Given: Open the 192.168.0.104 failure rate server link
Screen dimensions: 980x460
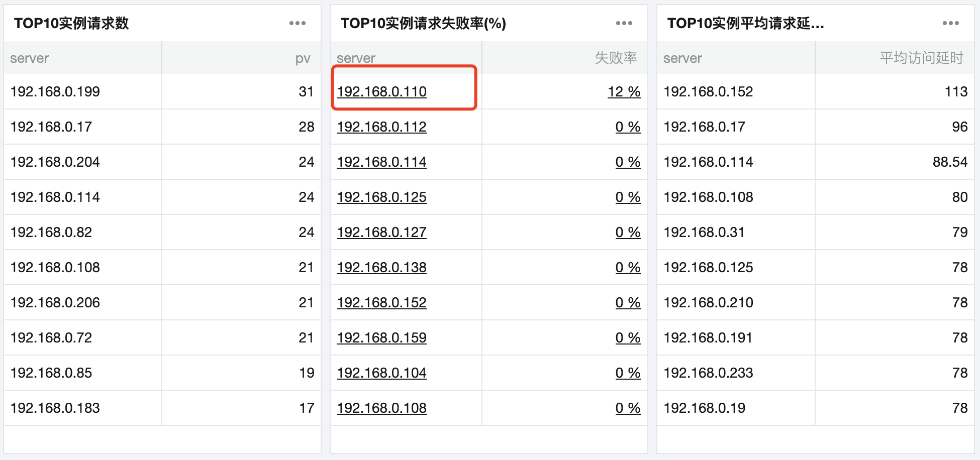Looking at the screenshot, I should pos(381,373).
